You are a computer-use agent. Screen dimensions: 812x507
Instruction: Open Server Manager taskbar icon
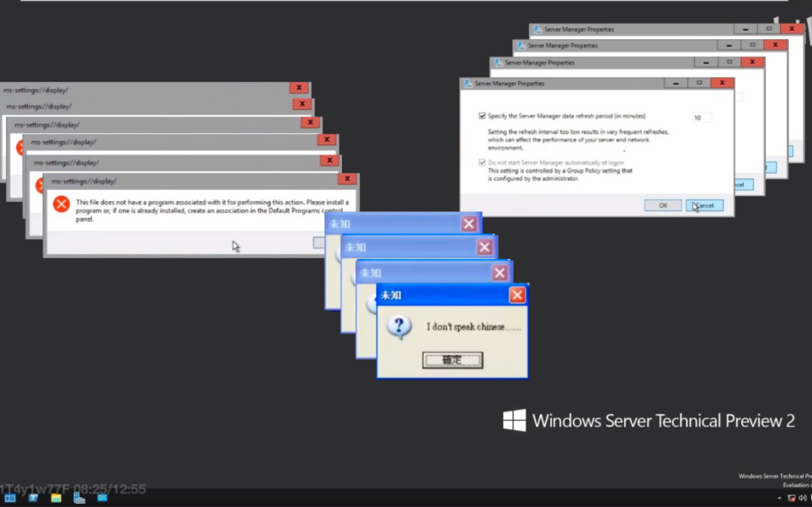[x=79, y=498]
